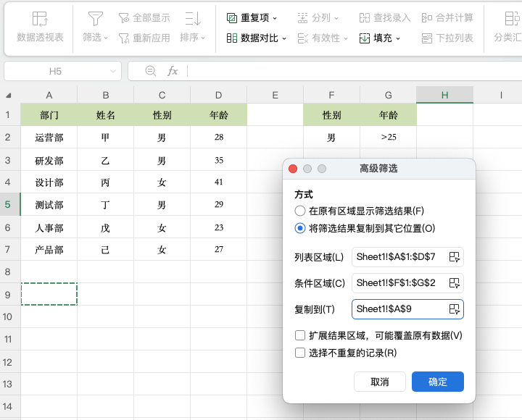Screen dimensions: 522x420
Task: Click the 姓名 header cell
Action: pyautogui.click(x=106, y=114)
